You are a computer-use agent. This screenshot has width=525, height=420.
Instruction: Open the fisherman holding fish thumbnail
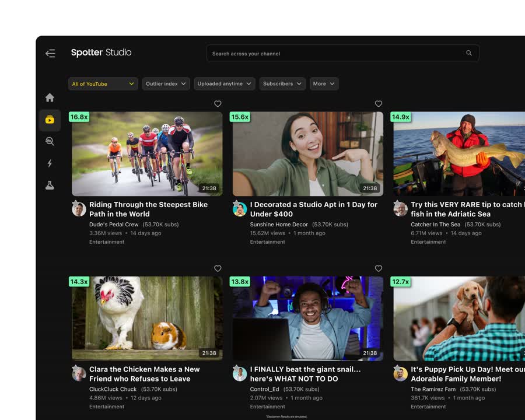(x=459, y=154)
